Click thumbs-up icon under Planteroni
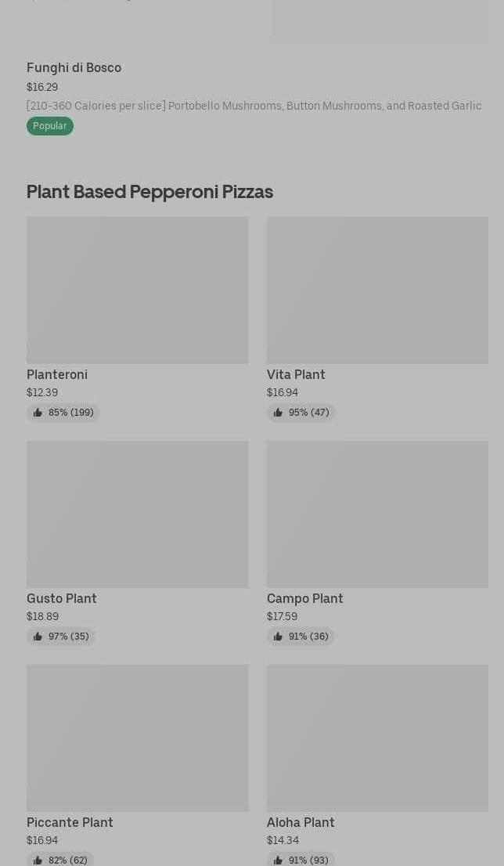Screen dimensions: 504x866 (38, 413)
